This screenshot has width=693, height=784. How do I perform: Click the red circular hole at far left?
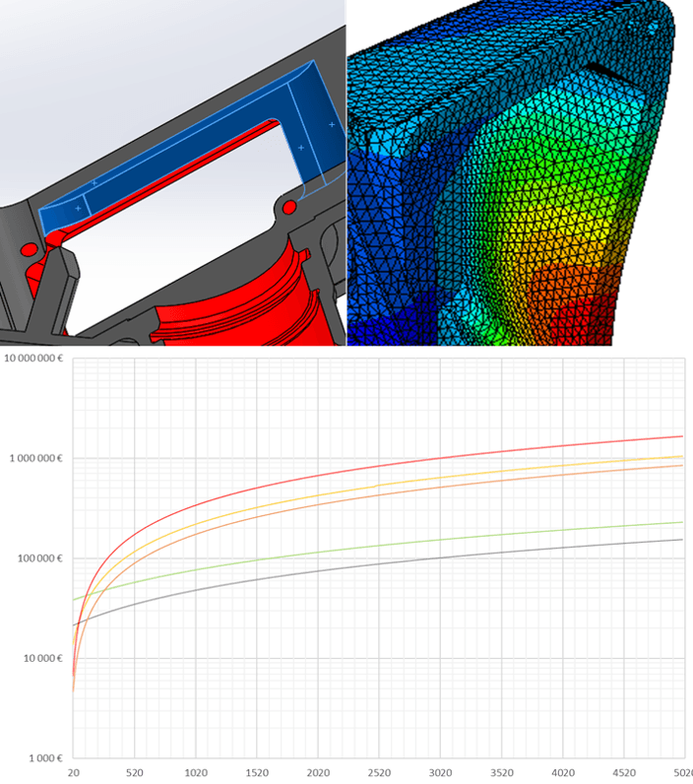point(30,249)
